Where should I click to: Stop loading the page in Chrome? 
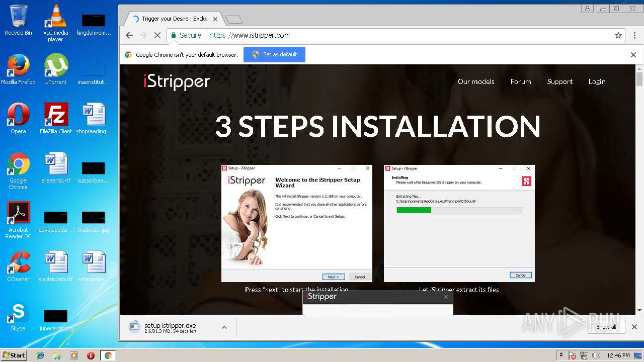[x=157, y=35]
